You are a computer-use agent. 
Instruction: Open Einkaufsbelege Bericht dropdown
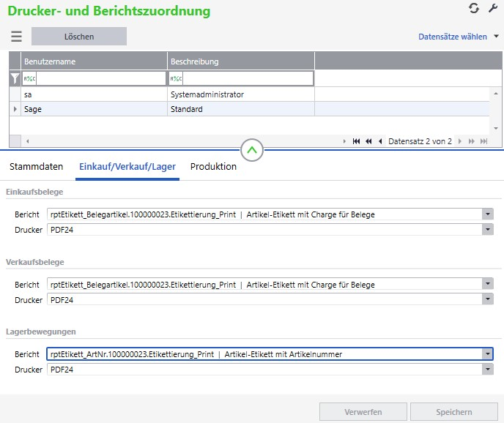pos(487,214)
